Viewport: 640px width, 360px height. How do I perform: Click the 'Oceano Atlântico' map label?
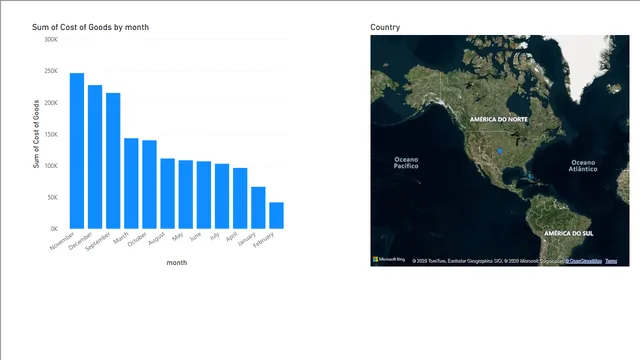coord(583,165)
